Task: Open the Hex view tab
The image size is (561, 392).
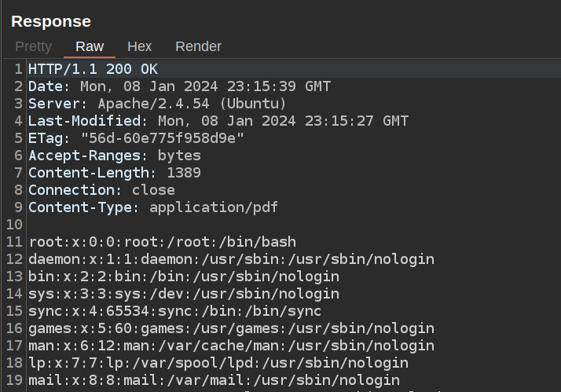Action: (139, 46)
